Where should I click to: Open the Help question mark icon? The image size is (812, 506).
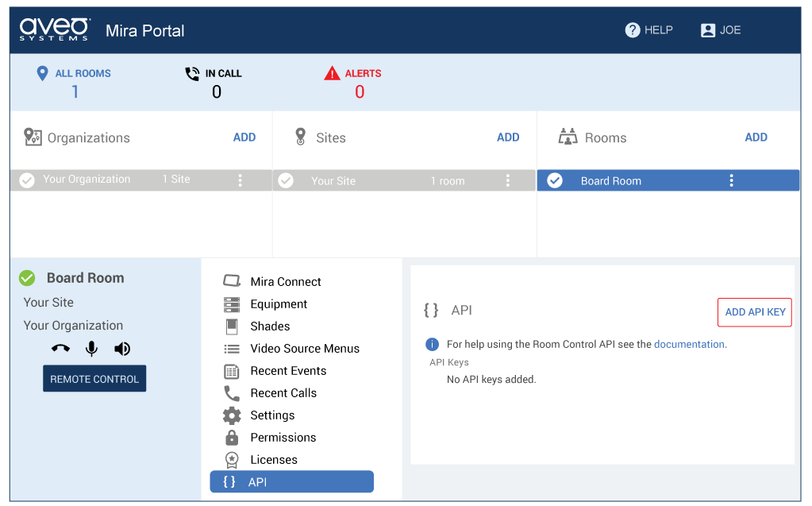coord(633,30)
